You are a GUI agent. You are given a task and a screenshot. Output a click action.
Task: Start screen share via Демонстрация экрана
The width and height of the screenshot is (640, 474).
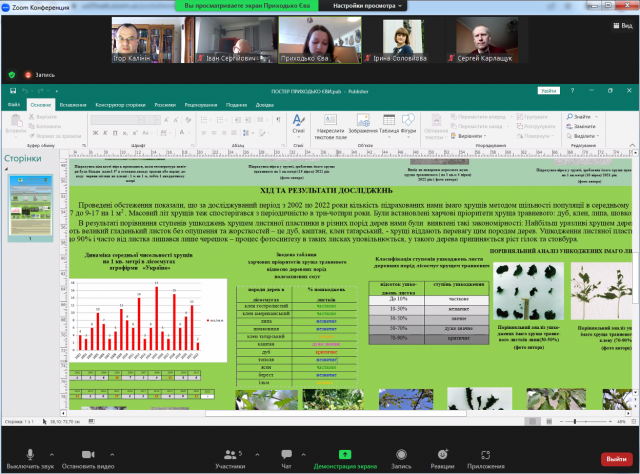pyautogui.click(x=345, y=459)
